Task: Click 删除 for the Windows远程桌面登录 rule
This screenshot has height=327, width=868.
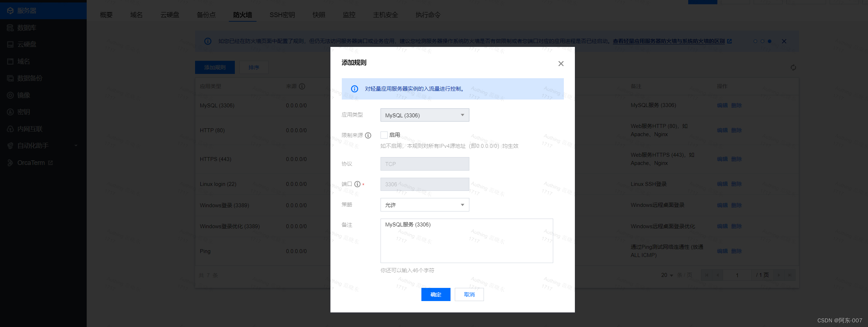Action: [x=737, y=205]
